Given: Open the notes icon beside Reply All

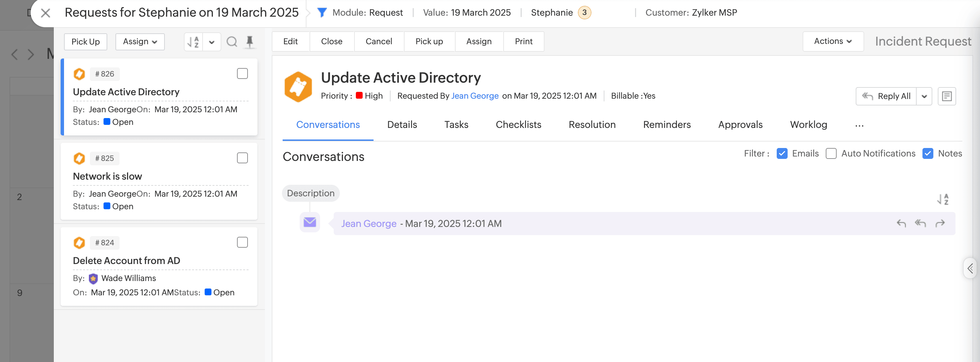Looking at the screenshot, I should (947, 96).
